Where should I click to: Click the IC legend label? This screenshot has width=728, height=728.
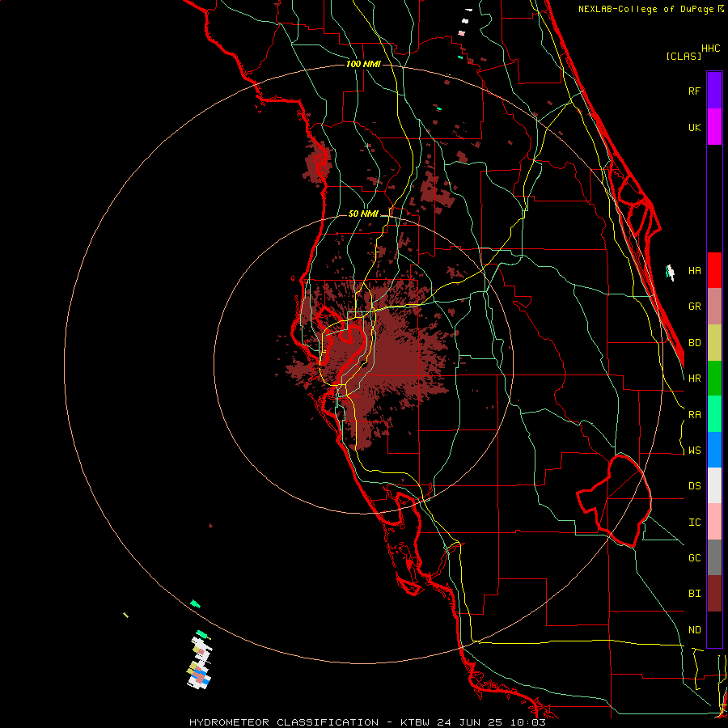[x=694, y=523]
